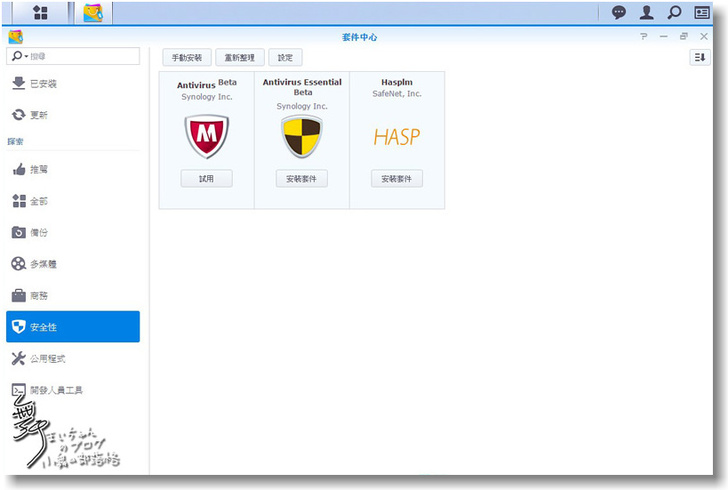This screenshot has width=728, height=490.
Task: Select 全部 all packages category
Action: pyautogui.click(x=73, y=201)
